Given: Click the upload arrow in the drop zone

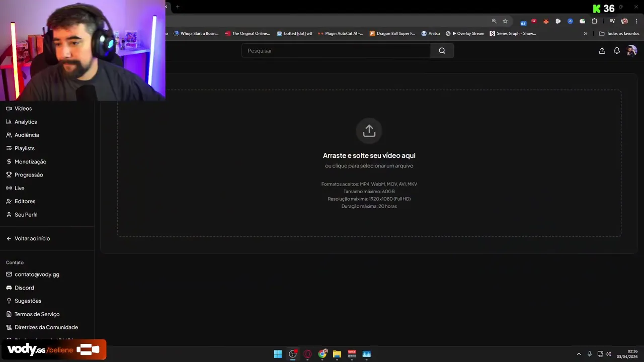Looking at the screenshot, I should (x=369, y=131).
